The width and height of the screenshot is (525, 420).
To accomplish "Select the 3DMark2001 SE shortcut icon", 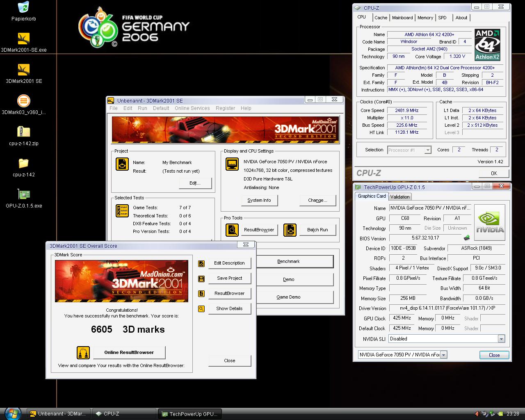I will 23,70.
